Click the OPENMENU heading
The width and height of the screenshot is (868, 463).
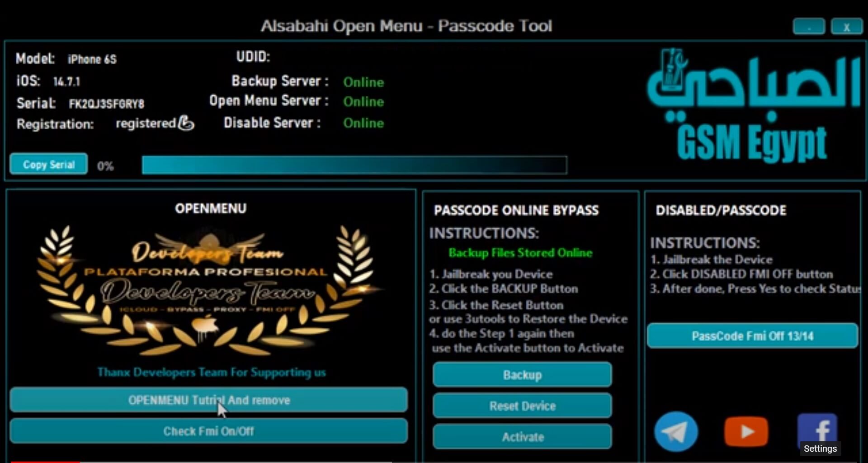pyautogui.click(x=211, y=208)
